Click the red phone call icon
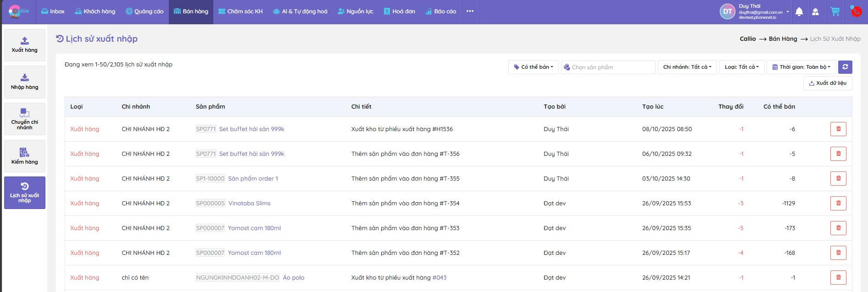Image resolution: width=868 pixels, height=292 pixels. pos(856,12)
